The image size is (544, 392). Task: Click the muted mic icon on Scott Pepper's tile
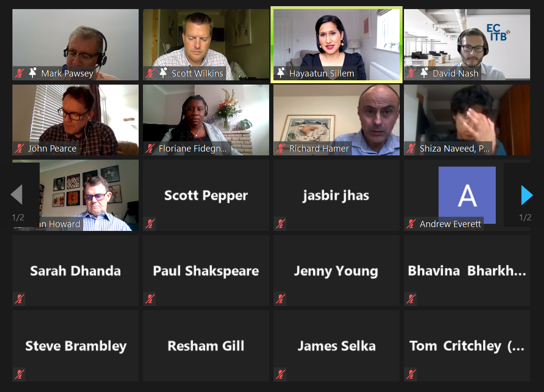pos(150,224)
